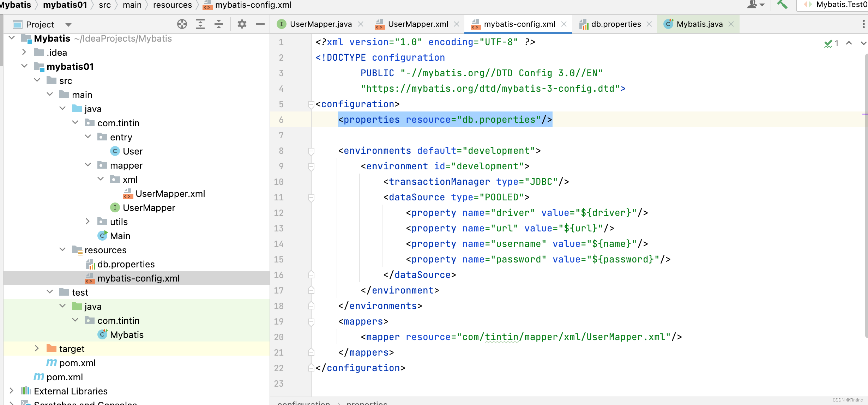The height and width of the screenshot is (405, 868).
Task: Hide the Project tool window with minus icon
Action: coord(260,24)
